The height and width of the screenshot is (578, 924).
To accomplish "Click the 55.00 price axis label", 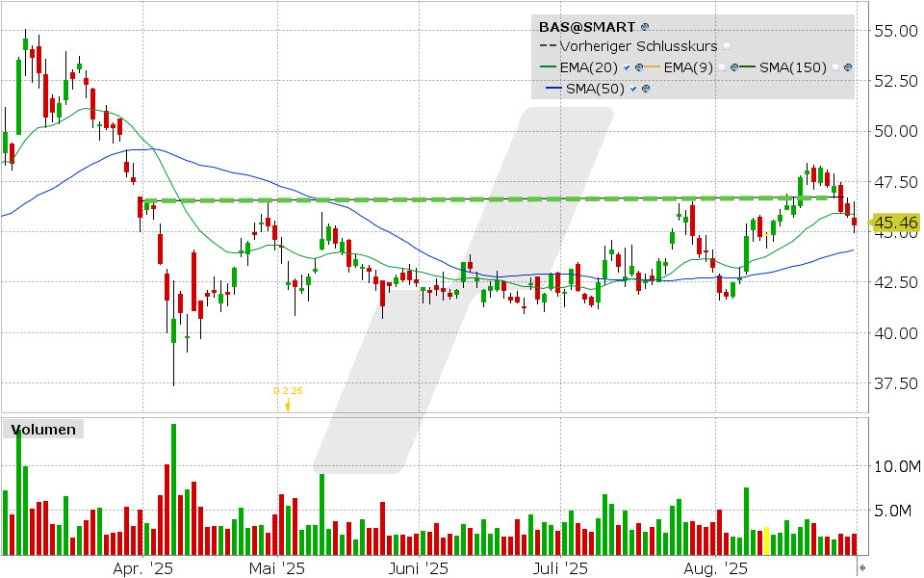I will click(x=896, y=31).
